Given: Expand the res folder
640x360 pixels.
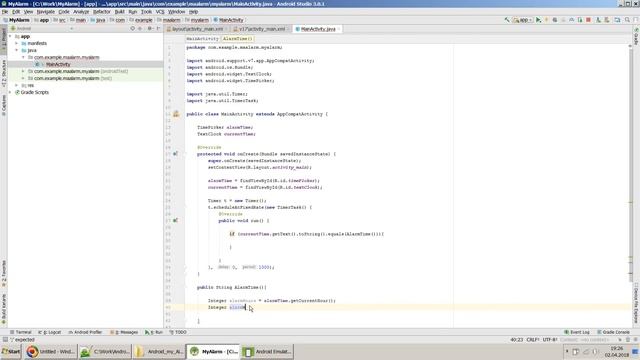Looking at the screenshot, I should coord(17,85).
